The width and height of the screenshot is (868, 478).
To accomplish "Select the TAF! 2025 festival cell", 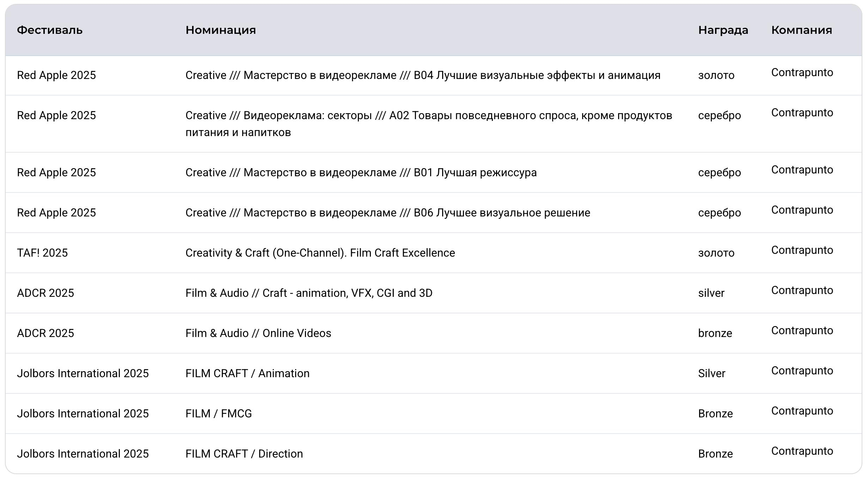I will click(42, 253).
